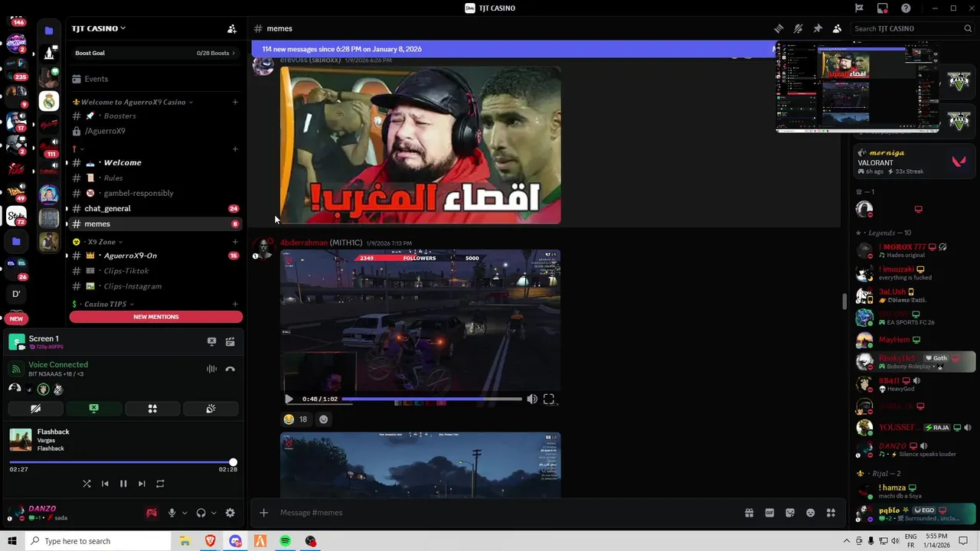Click the laughing emoji reaction with 18
This screenshot has height=551, width=980.
(296, 419)
